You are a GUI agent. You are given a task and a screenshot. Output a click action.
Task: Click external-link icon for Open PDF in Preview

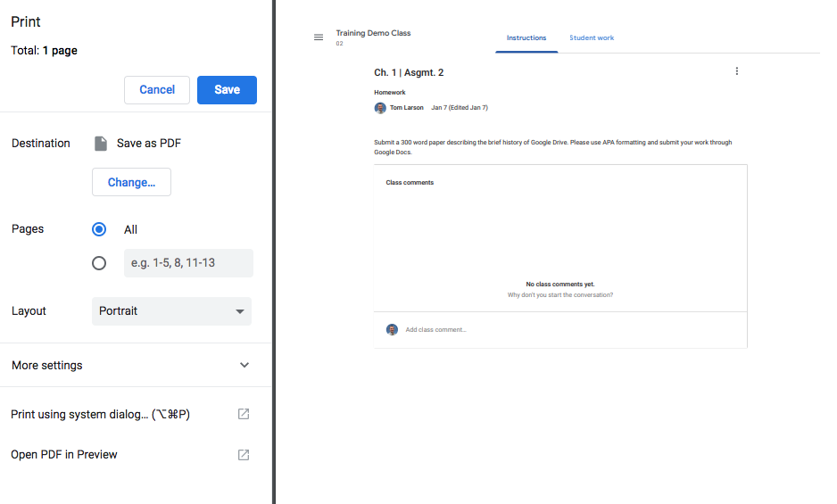pos(244,454)
